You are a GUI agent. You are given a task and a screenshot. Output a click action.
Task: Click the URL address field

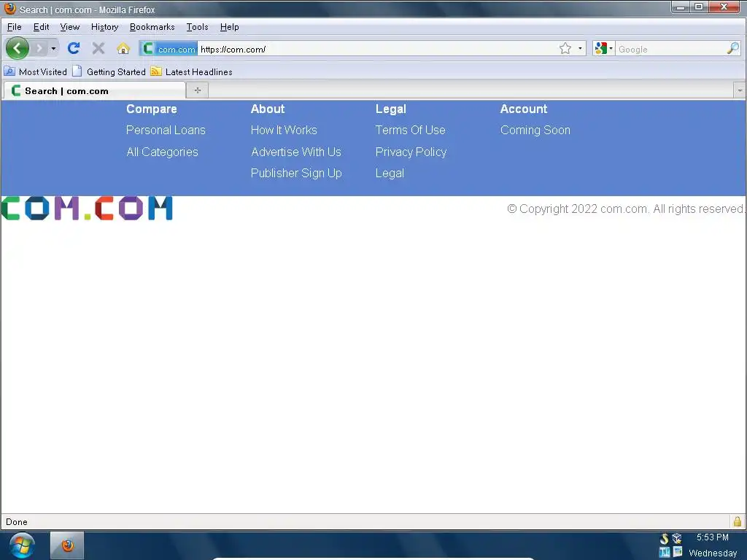pos(376,49)
